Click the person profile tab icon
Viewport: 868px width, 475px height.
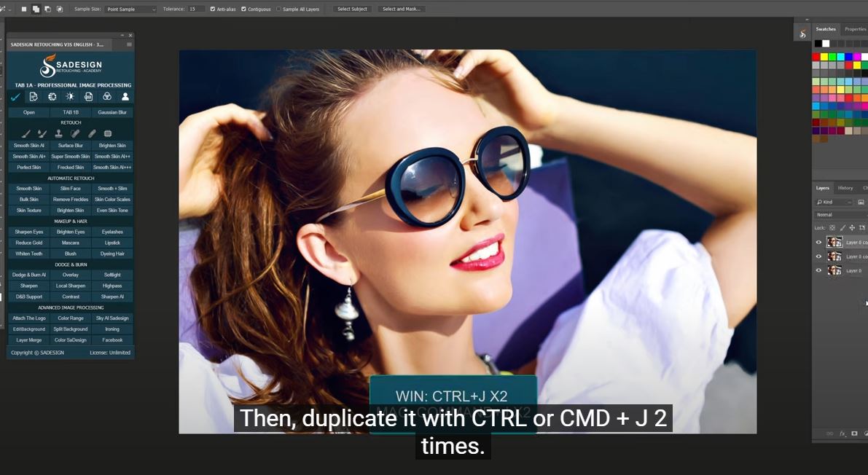tap(125, 97)
